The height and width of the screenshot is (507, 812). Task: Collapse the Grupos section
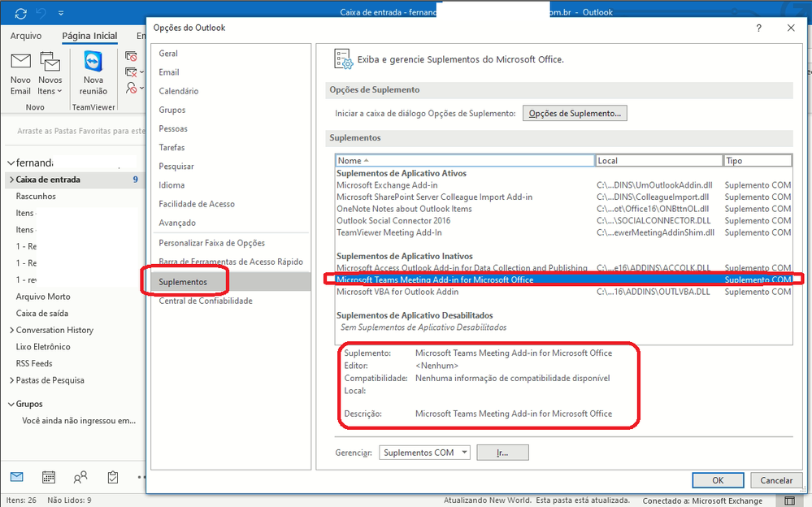[x=11, y=404]
